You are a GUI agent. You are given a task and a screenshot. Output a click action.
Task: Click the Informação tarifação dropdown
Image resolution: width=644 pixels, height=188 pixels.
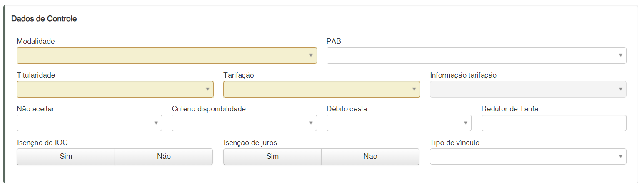pos(528,89)
